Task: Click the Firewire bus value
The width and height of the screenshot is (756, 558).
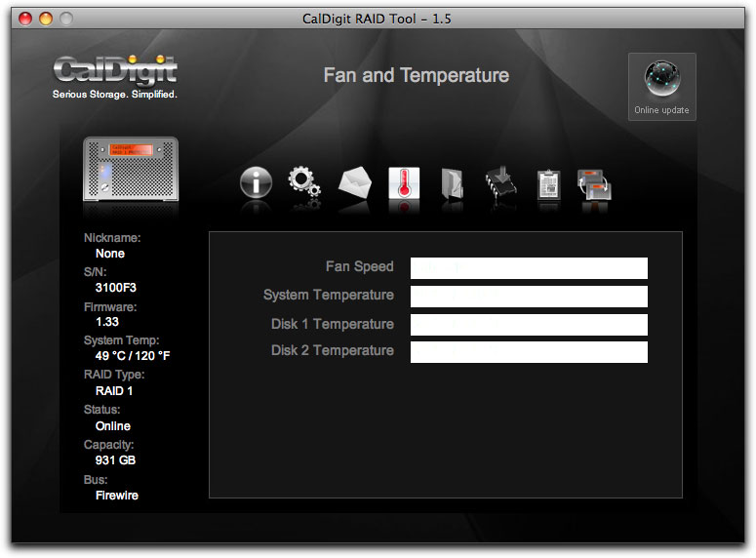Action: click(x=117, y=496)
